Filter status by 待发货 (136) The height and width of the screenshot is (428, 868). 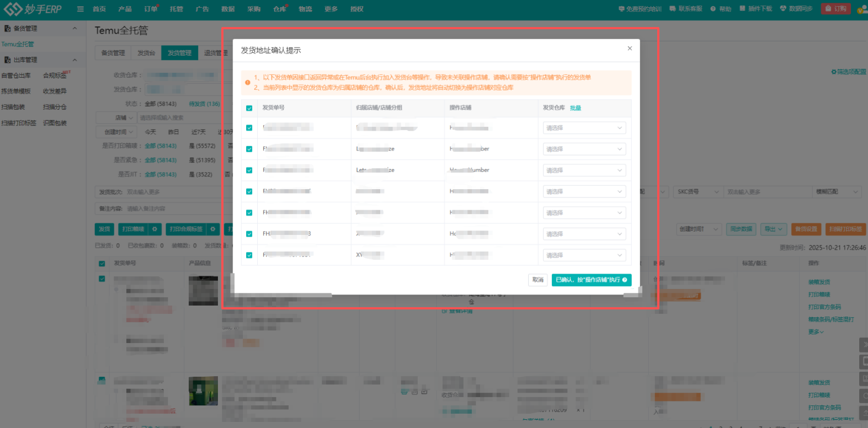coord(205,104)
